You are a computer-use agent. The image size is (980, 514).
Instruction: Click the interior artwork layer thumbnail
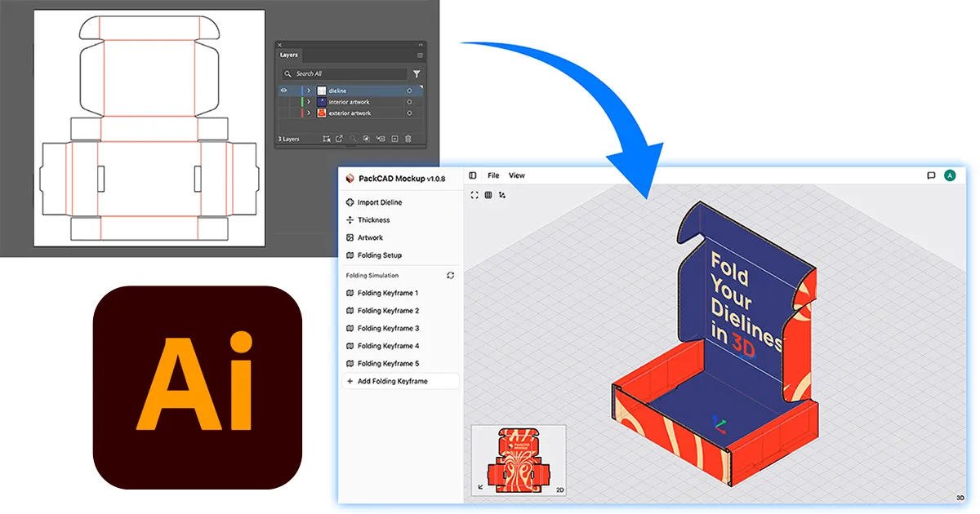pyautogui.click(x=322, y=102)
